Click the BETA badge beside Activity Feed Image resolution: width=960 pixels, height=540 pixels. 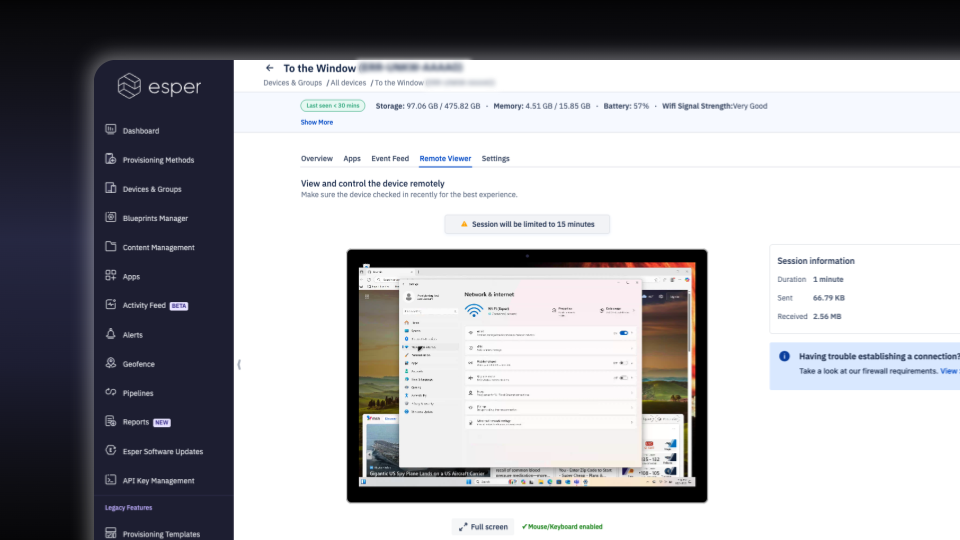[179, 306]
